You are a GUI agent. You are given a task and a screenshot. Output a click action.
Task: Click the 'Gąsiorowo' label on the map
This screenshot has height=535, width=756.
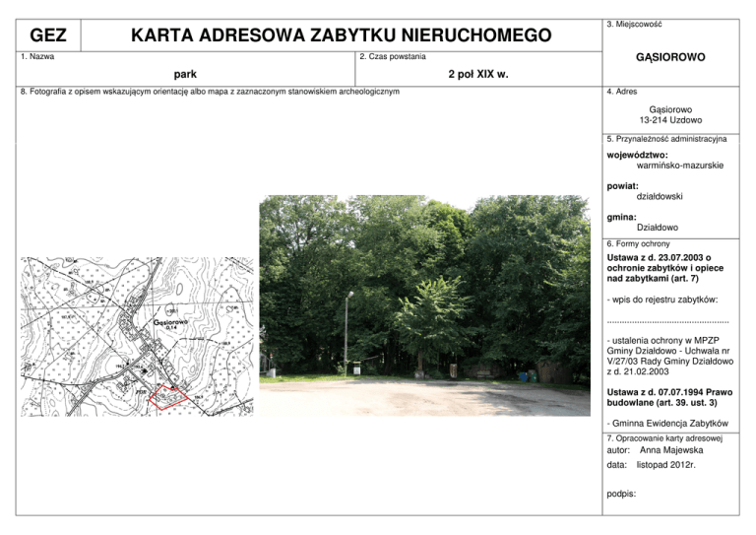point(169,321)
